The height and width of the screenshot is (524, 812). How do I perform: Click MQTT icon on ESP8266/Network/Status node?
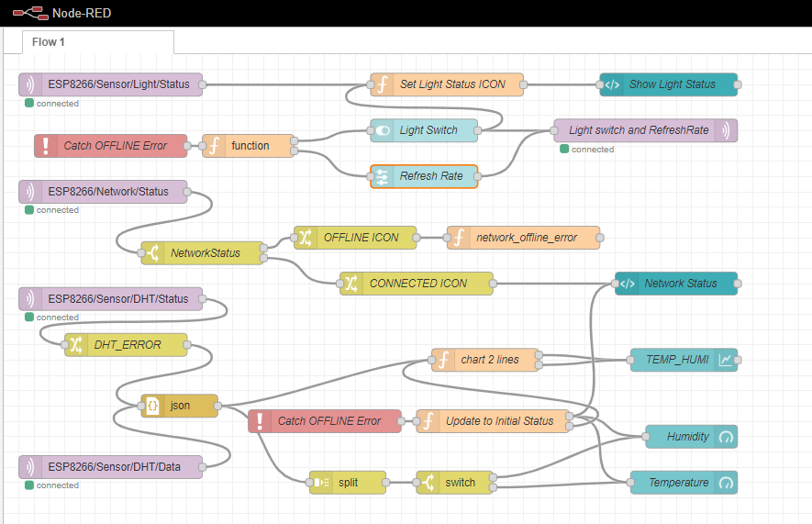pos(30,192)
